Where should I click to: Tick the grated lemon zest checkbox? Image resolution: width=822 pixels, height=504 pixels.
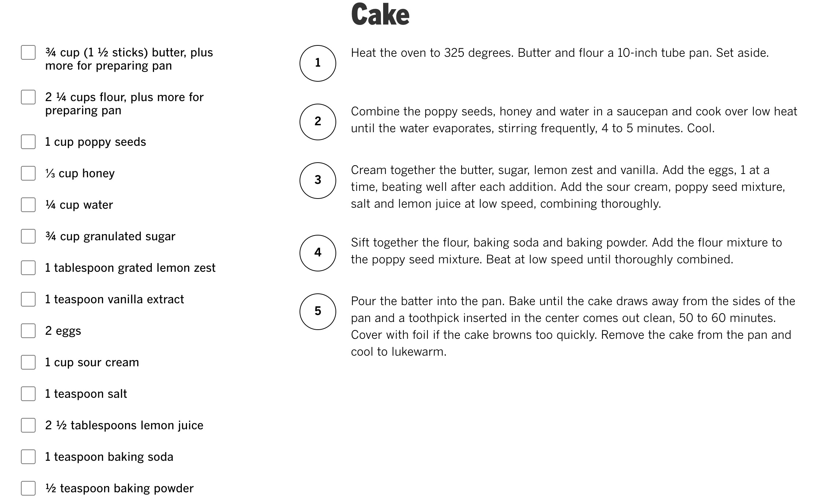click(28, 268)
